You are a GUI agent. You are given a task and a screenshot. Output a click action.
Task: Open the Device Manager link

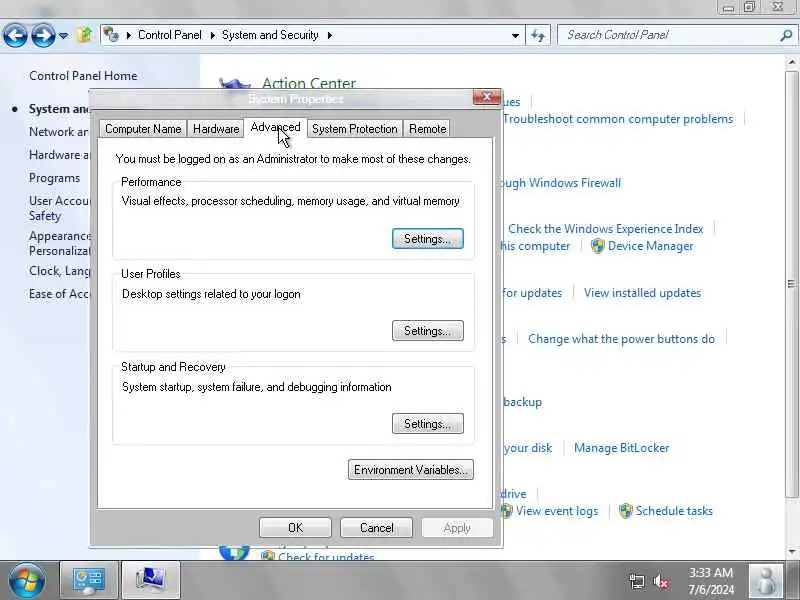tap(651, 246)
